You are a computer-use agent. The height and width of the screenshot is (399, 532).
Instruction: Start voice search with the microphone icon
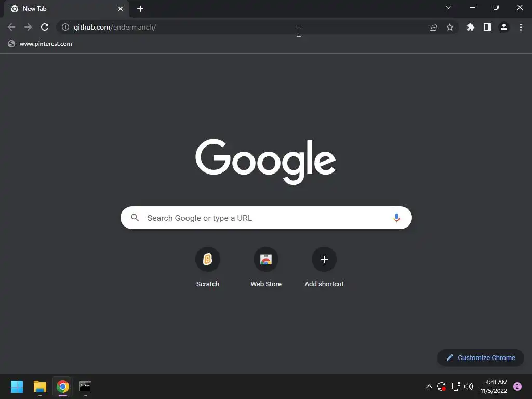396,218
